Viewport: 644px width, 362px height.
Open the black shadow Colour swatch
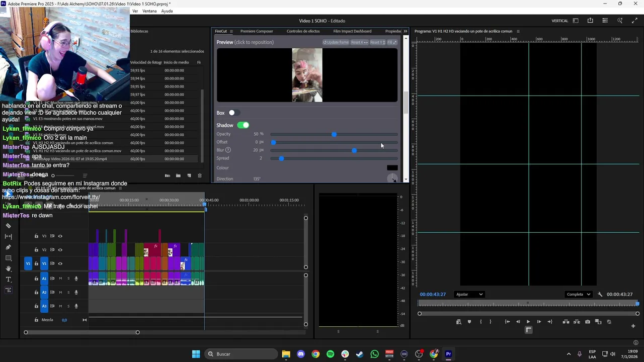(392, 168)
